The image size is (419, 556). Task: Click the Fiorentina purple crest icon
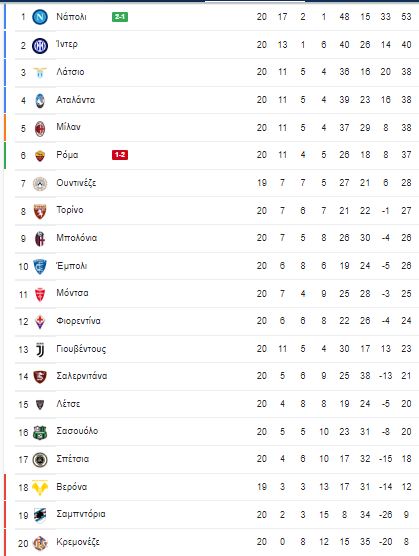tap(40, 322)
